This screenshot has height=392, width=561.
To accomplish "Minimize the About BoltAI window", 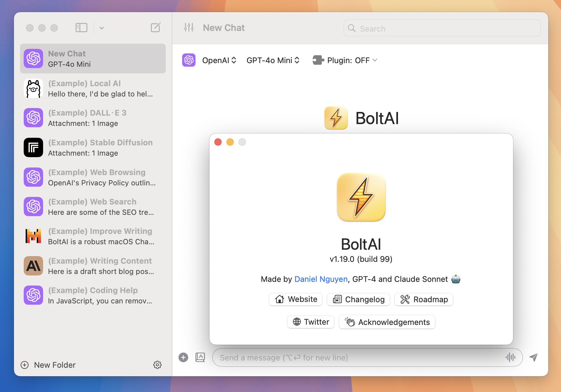I will coord(230,142).
